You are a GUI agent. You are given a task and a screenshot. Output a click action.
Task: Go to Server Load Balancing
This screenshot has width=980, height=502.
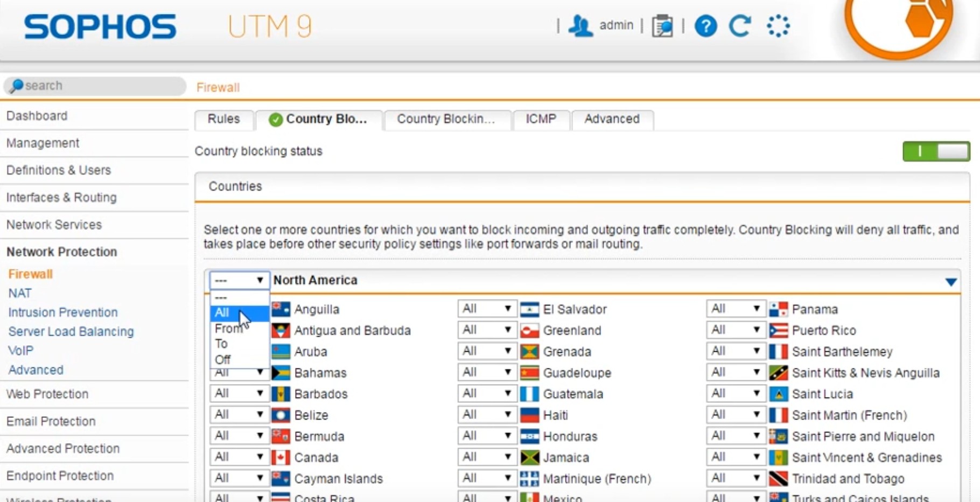71,332
